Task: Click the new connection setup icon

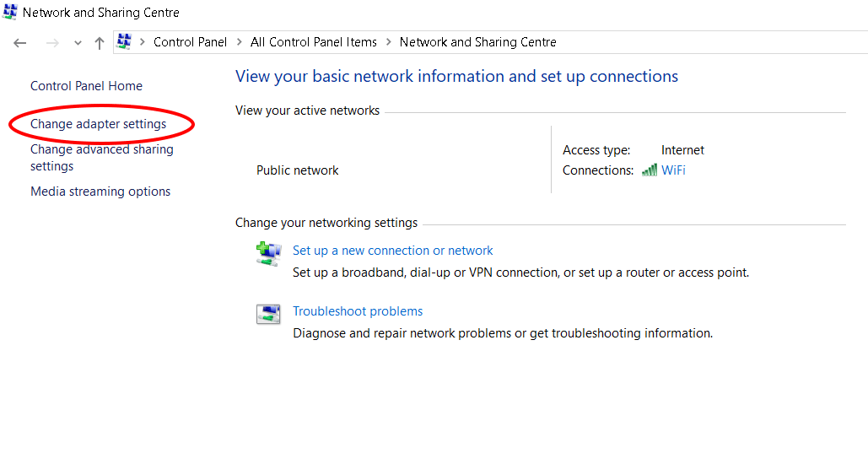Action: point(268,254)
